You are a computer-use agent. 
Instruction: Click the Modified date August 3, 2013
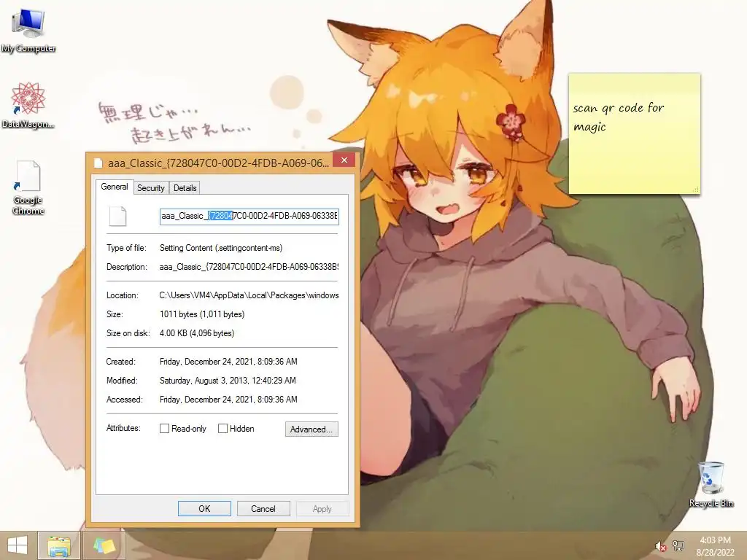(x=228, y=381)
